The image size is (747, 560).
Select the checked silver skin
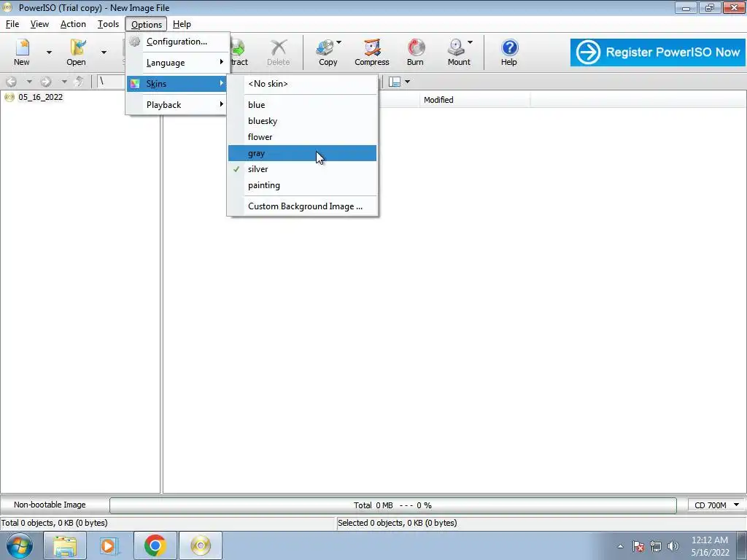click(303, 169)
